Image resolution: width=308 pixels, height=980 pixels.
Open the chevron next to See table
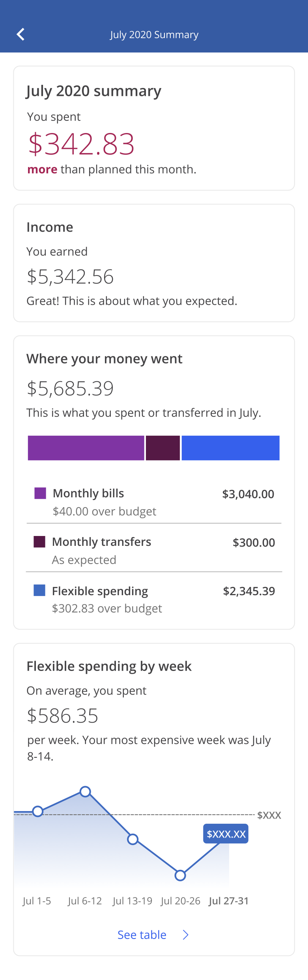[x=186, y=935]
